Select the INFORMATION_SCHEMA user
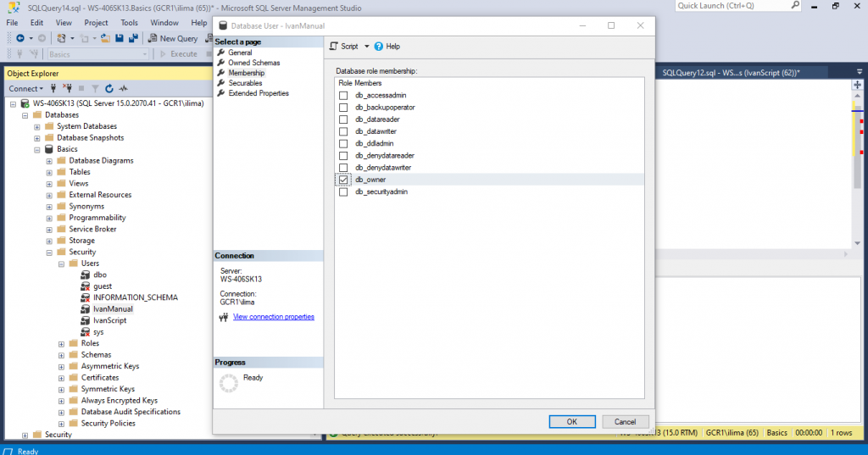Image resolution: width=868 pixels, height=455 pixels. [136, 297]
